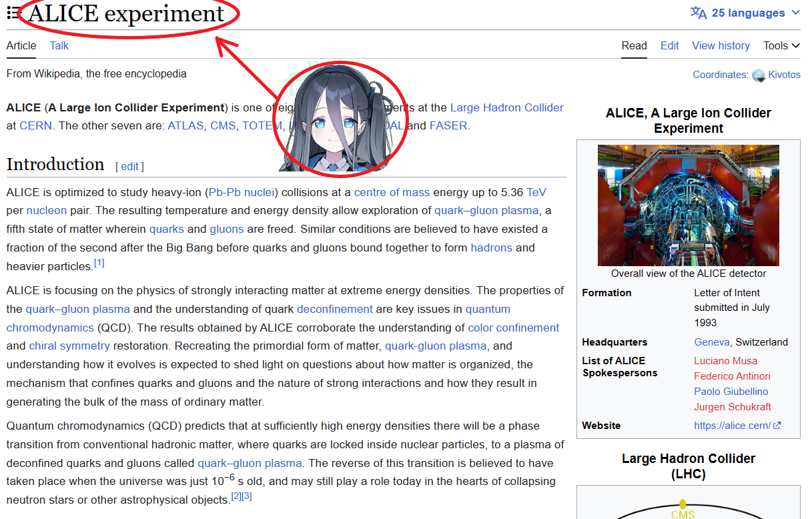
Task: Jump to citation reference 1
Action: coord(99,263)
